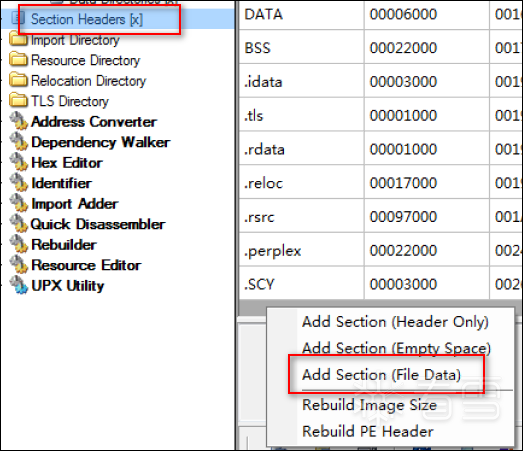The height and width of the screenshot is (451, 523).
Task: Select the .perplex section name cell
Action: click(x=302, y=251)
